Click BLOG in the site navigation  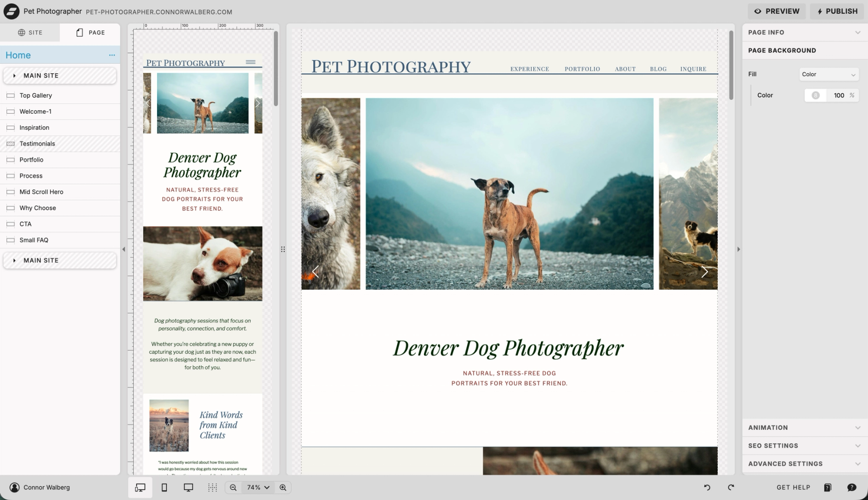[x=658, y=69]
